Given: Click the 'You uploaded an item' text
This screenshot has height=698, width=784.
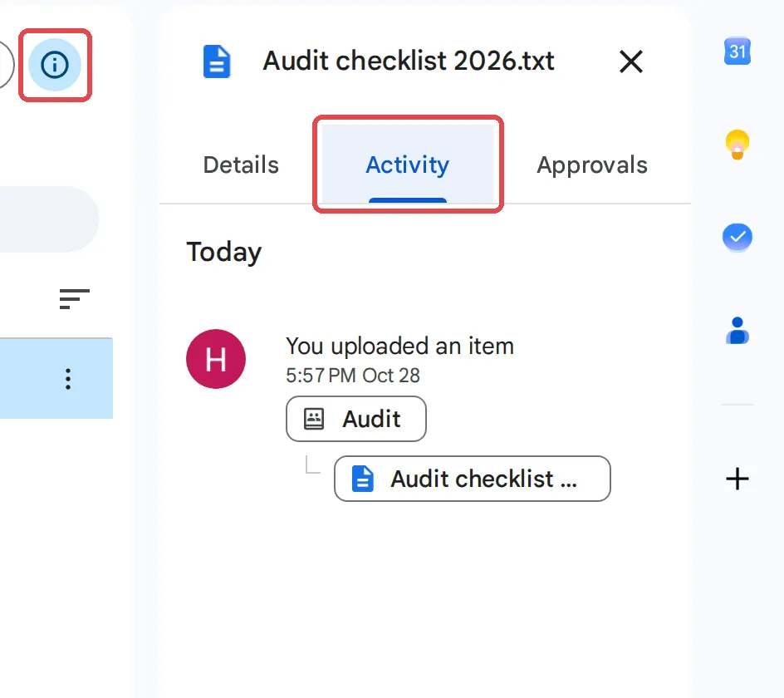Looking at the screenshot, I should coord(399,346).
